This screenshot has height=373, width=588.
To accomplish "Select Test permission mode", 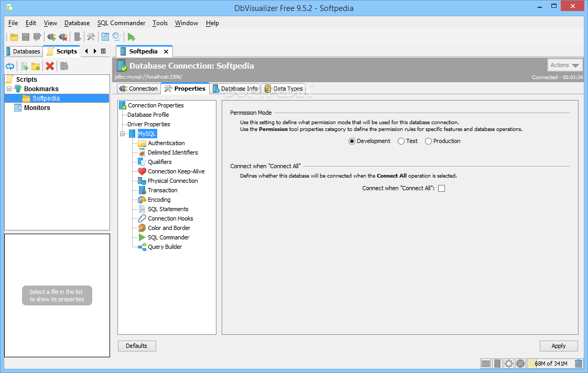I will (408, 141).
